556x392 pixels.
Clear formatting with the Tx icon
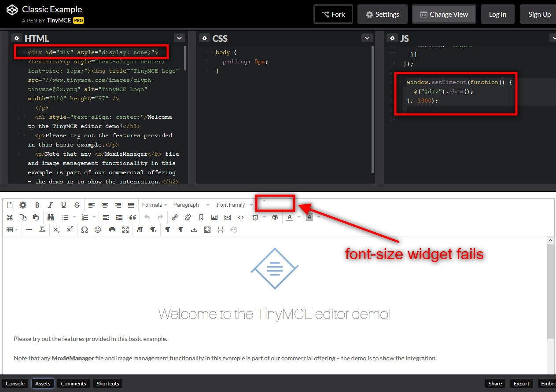(42, 230)
